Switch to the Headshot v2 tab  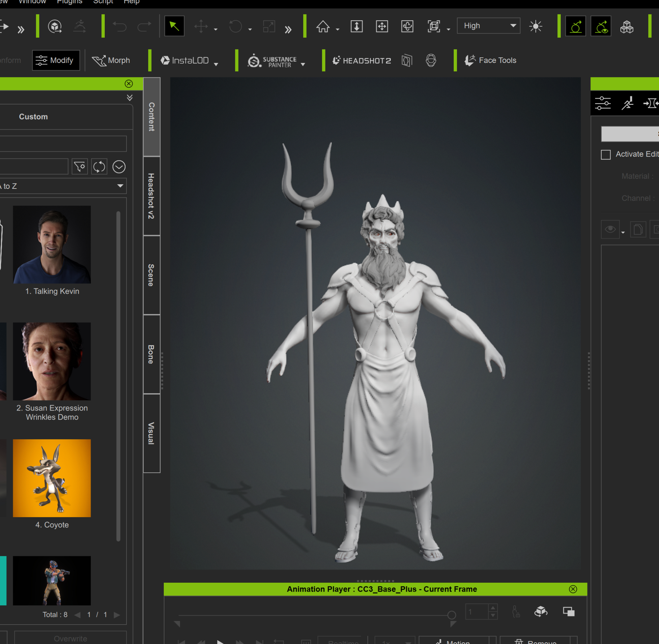(x=152, y=196)
